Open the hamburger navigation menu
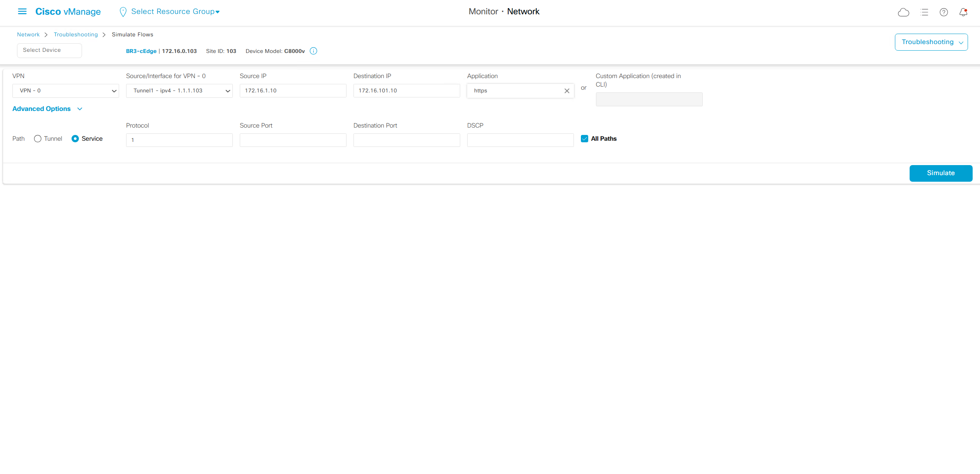 [22, 12]
